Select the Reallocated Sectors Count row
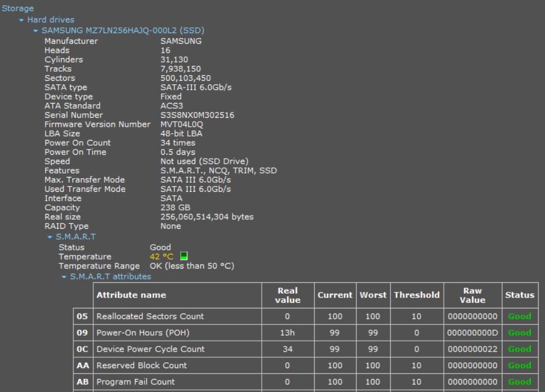545x392 pixels. [x=306, y=316]
